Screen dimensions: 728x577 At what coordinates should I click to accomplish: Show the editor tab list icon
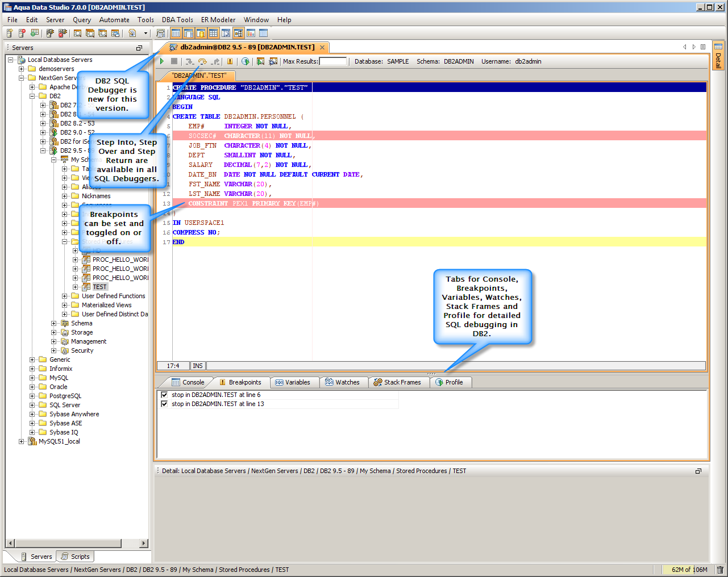click(x=703, y=47)
